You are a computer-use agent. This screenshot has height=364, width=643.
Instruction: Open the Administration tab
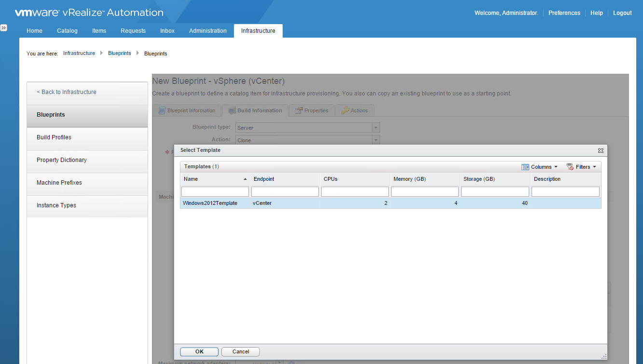pos(208,31)
